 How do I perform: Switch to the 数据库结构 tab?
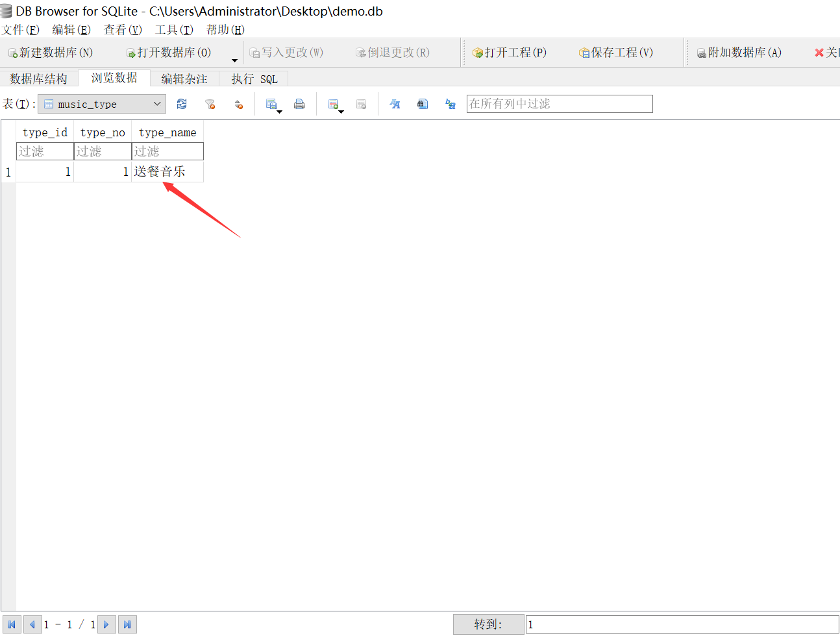(38, 78)
